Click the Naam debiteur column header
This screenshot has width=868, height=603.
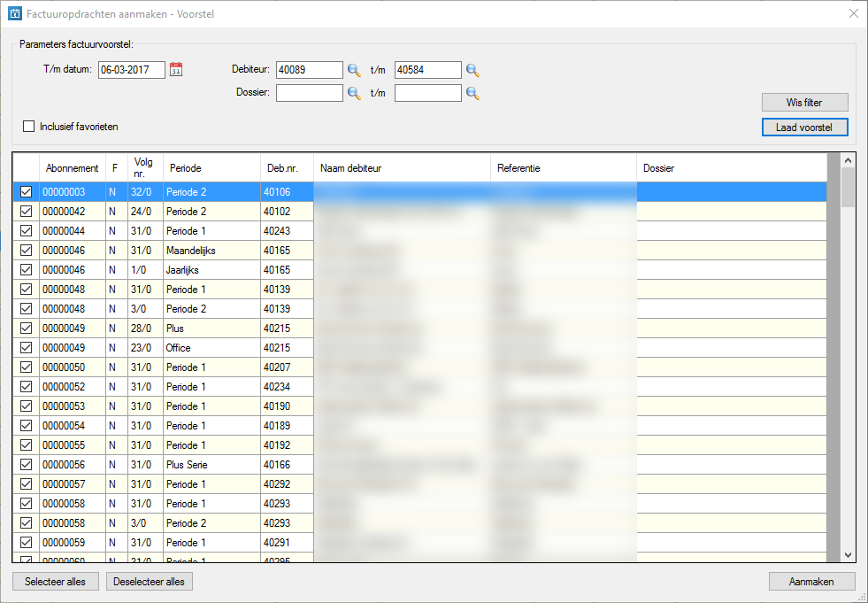coord(351,168)
